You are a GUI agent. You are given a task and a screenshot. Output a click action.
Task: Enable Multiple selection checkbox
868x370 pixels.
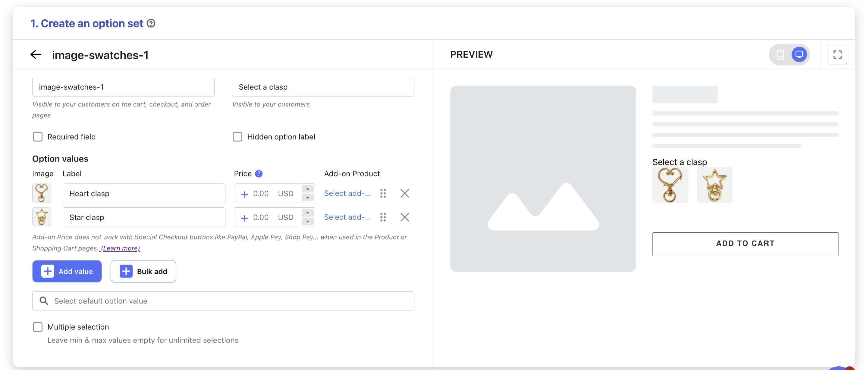pyautogui.click(x=37, y=327)
